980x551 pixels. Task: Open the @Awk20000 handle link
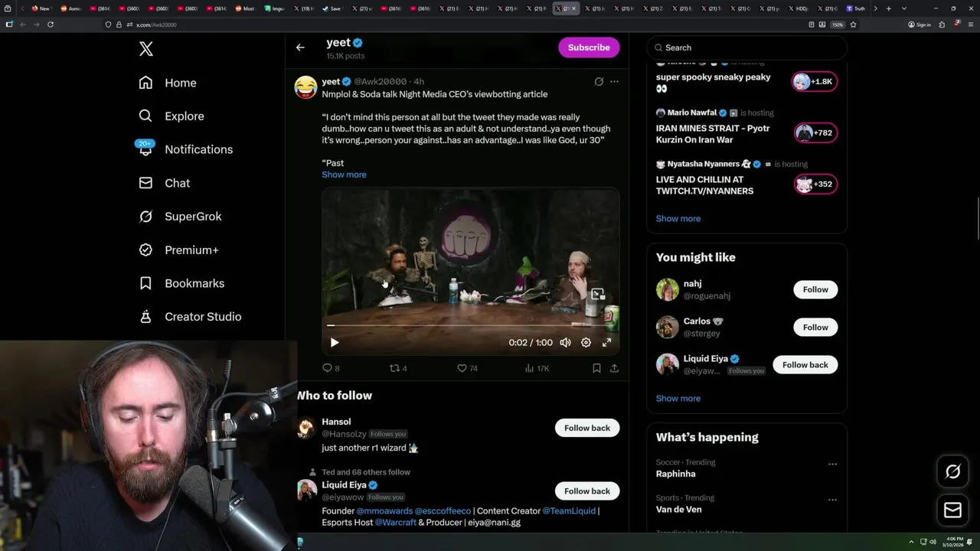tap(381, 81)
